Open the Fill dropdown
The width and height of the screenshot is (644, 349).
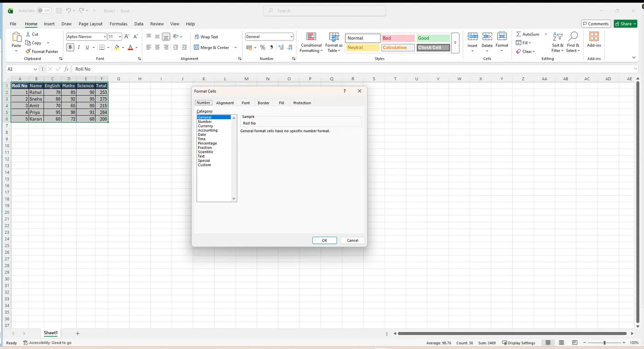pyautogui.click(x=523, y=43)
